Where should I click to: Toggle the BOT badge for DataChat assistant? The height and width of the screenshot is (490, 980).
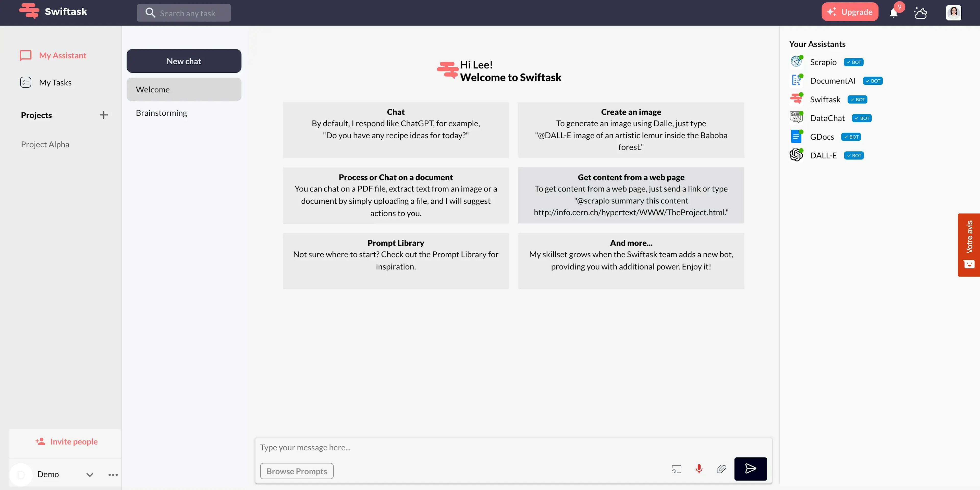(862, 118)
